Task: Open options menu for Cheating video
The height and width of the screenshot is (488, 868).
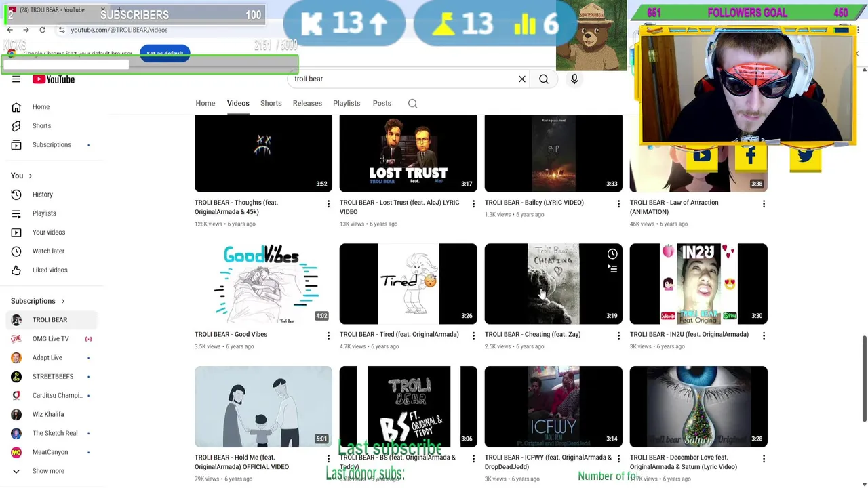Action: [x=618, y=335]
